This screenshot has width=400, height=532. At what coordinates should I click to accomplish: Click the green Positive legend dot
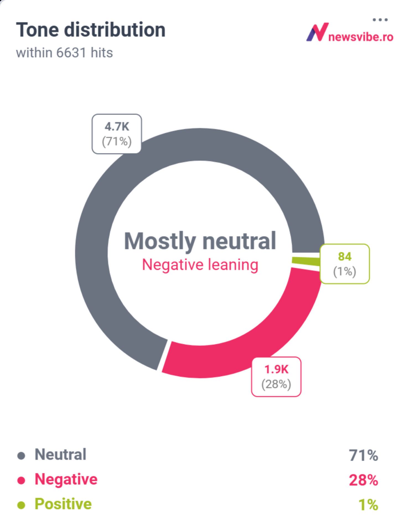(21, 505)
